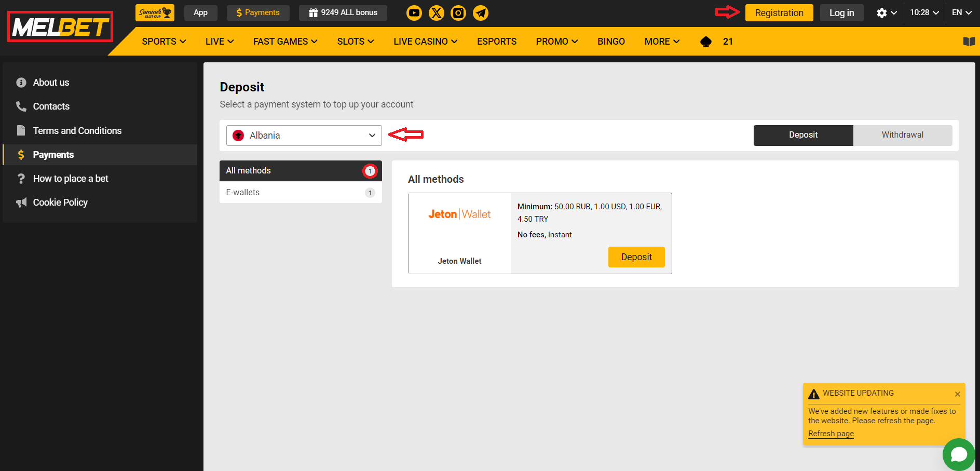Switch to the Withdrawal tab

click(x=903, y=135)
